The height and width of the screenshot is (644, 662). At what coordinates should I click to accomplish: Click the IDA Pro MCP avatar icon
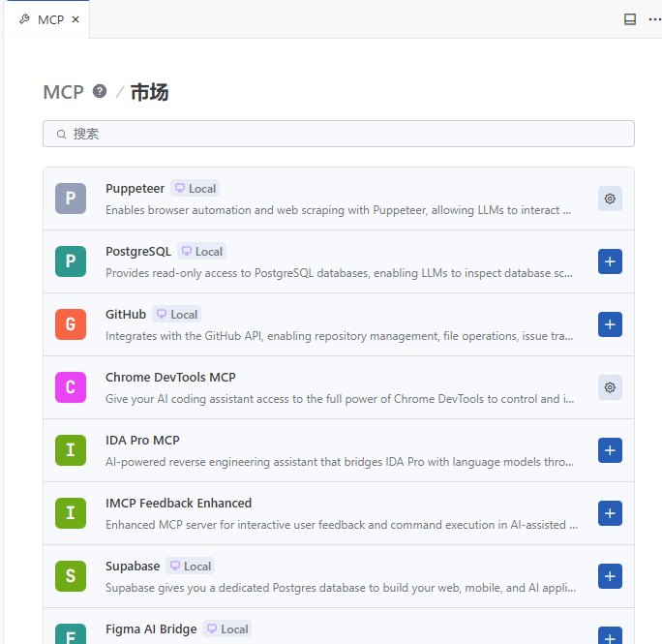[71, 450]
